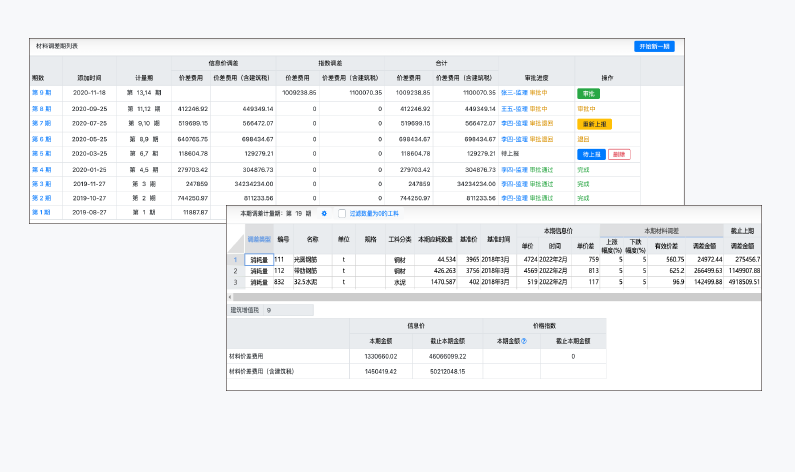This screenshot has width=795, height=472.
Task: Click the 消耗量 cell in row 3
Action: click(x=258, y=283)
